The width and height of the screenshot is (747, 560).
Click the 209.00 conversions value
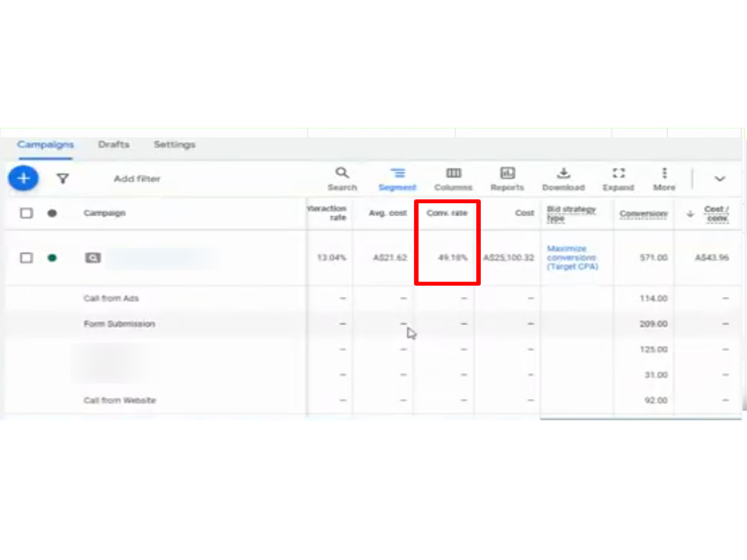654,324
